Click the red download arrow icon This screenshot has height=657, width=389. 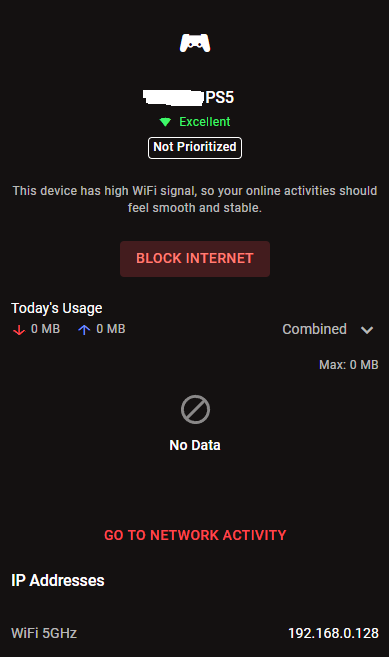(x=19, y=330)
